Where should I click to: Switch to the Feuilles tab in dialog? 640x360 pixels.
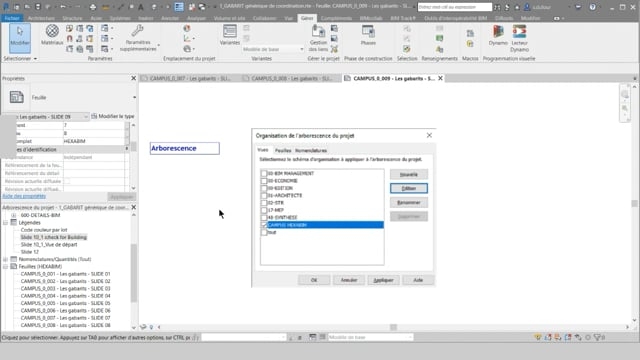click(x=283, y=151)
